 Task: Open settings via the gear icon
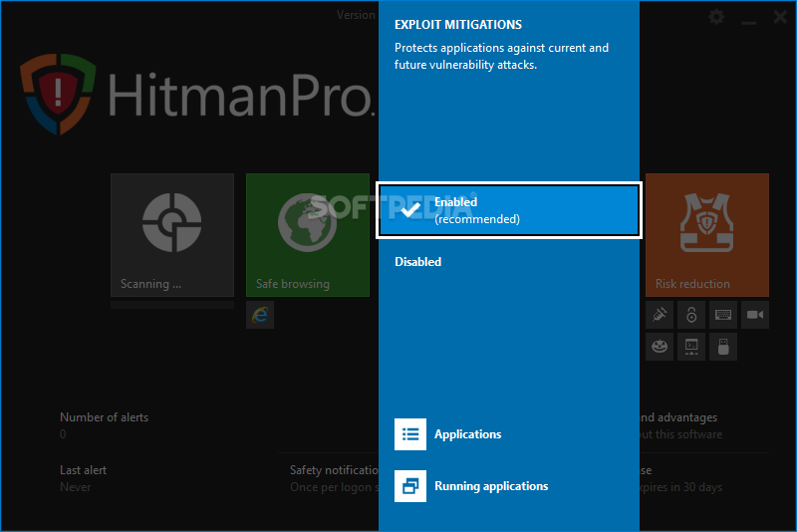716,17
